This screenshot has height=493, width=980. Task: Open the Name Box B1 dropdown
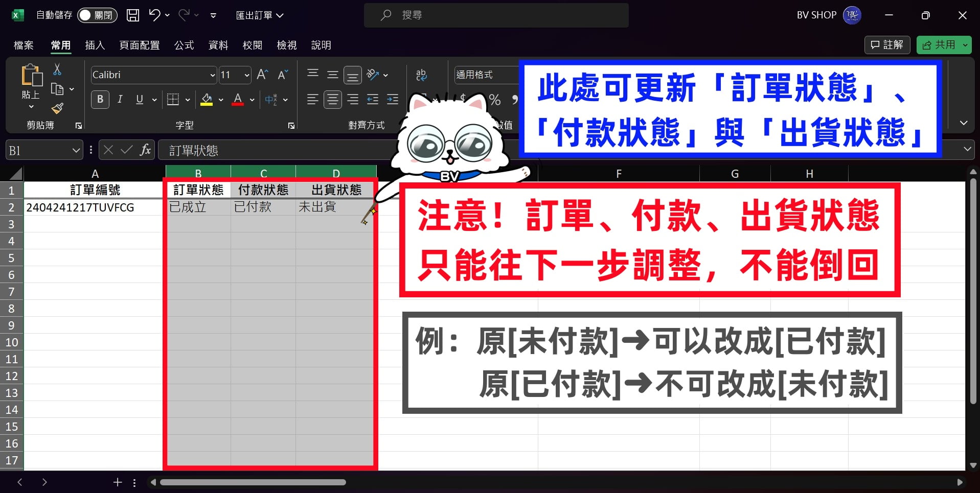[x=76, y=151]
